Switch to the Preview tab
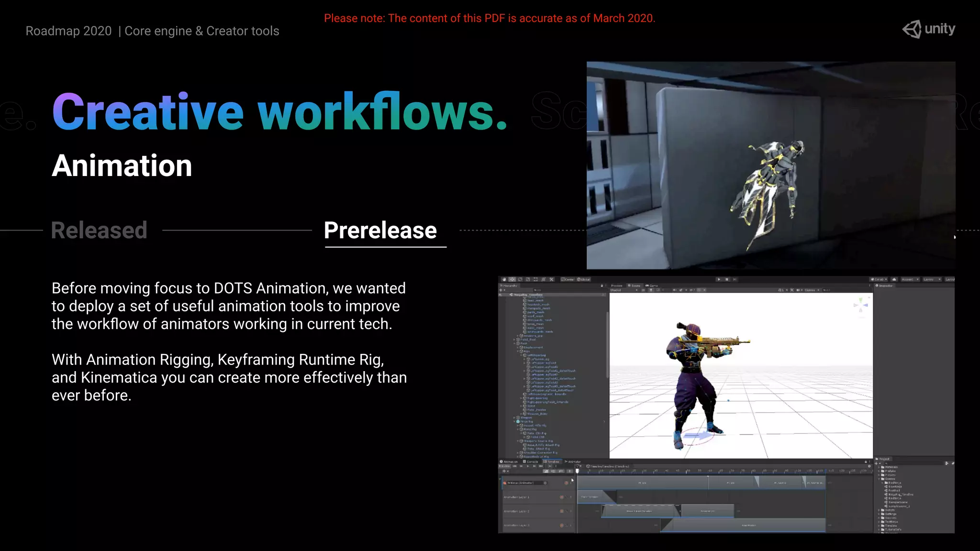 coord(616,286)
